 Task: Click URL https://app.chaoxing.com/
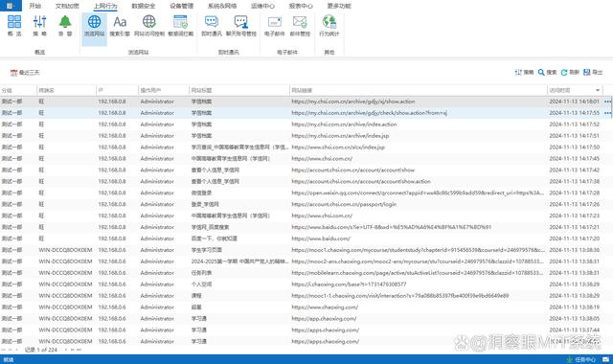(324, 318)
